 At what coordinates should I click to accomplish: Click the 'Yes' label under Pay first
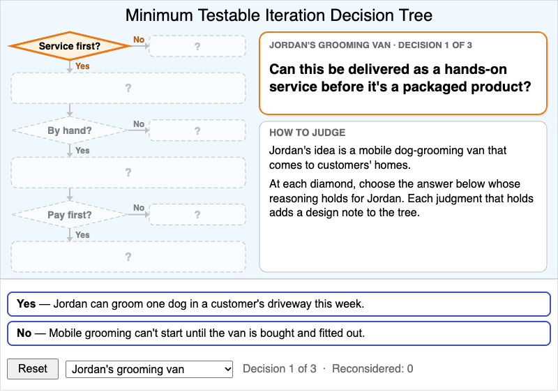click(x=82, y=235)
